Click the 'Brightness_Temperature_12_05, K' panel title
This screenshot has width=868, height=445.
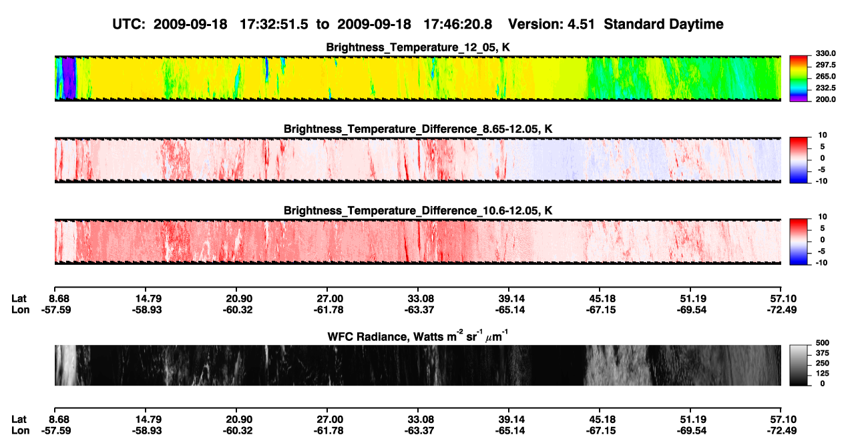tap(418, 47)
